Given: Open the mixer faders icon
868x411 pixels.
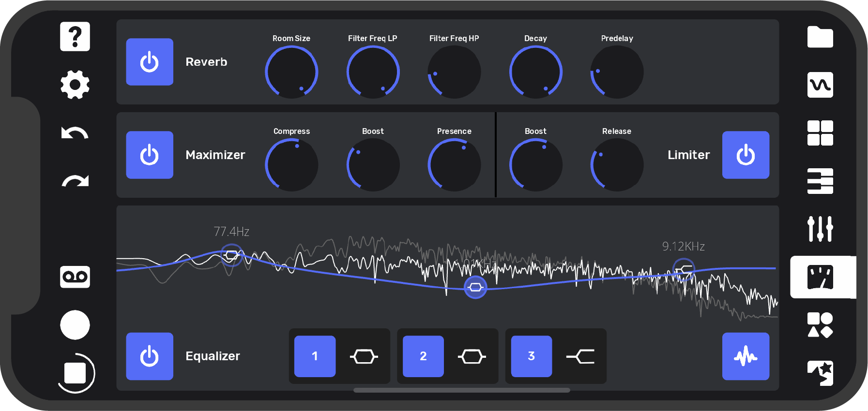Looking at the screenshot, I should 820,229.
